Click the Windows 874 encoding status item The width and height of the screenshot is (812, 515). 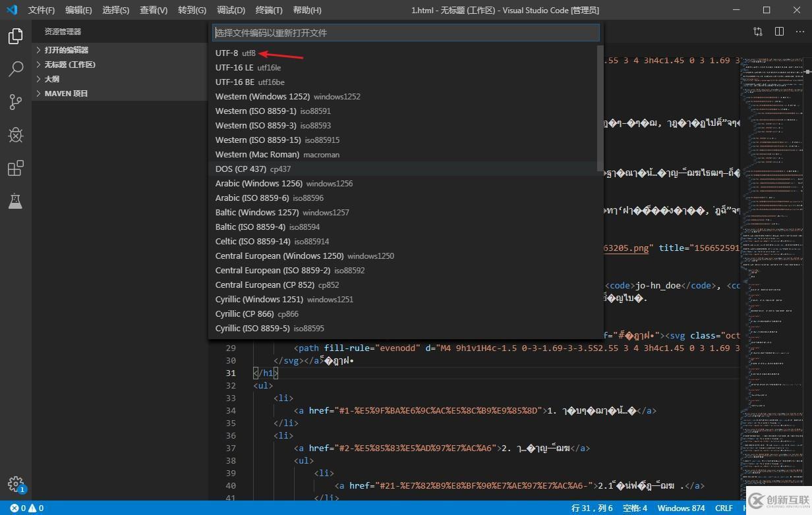680,508
